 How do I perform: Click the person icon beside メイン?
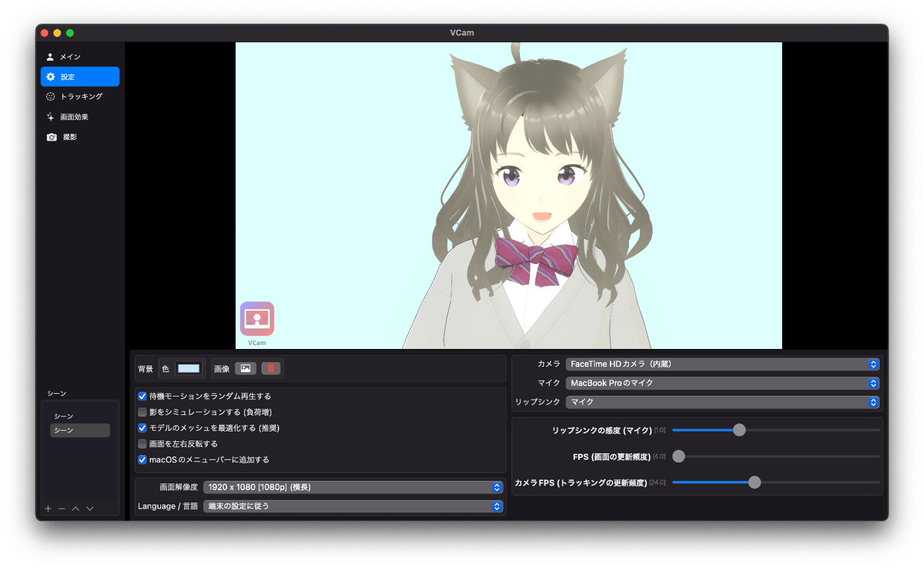pyautogui.click(x=50, y=57)
